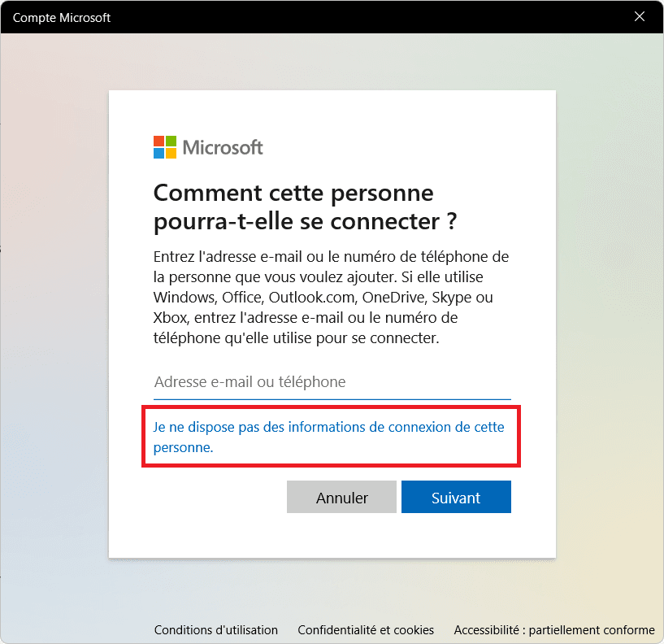This screenshot has height=644, width=664.
Task: Continue with the Suivant button
Action: pyautogui.click(x=456, y=497)
